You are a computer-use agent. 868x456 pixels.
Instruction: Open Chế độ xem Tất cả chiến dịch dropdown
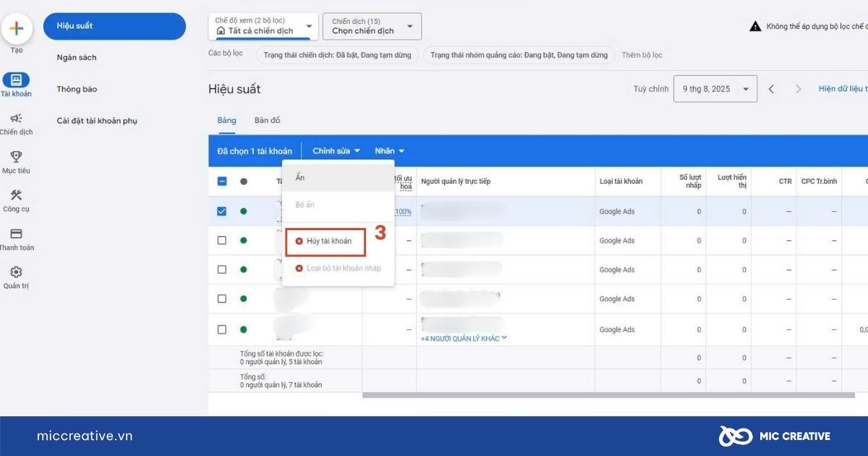click(263, 27)
